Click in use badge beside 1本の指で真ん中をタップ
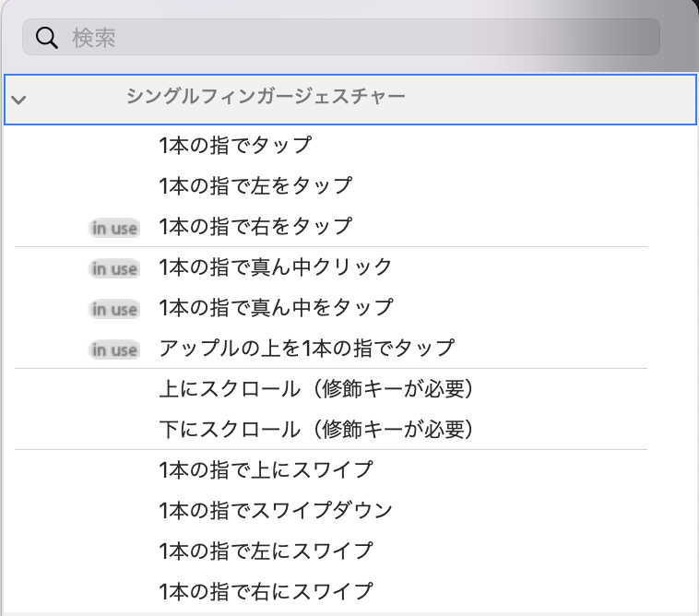The width and height of the screenshot is (699, 616). pyautogui.click(x=114, y=309)
